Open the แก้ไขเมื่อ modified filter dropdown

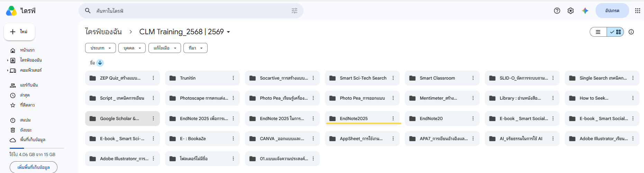(x=165, y=48)
